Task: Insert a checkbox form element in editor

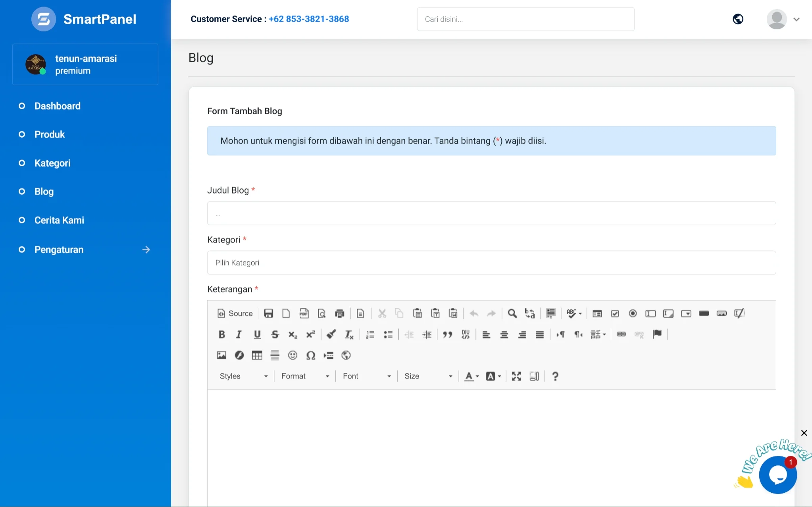Action: 615,314
